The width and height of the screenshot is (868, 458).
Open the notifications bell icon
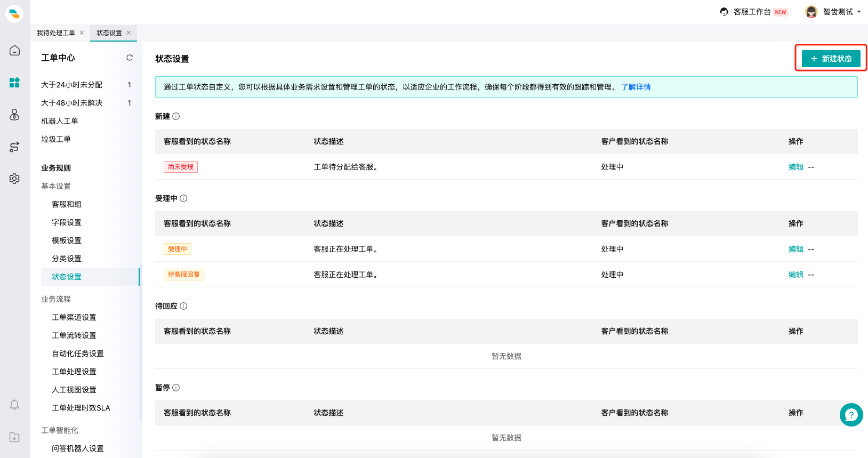click(x=14, y=405)
